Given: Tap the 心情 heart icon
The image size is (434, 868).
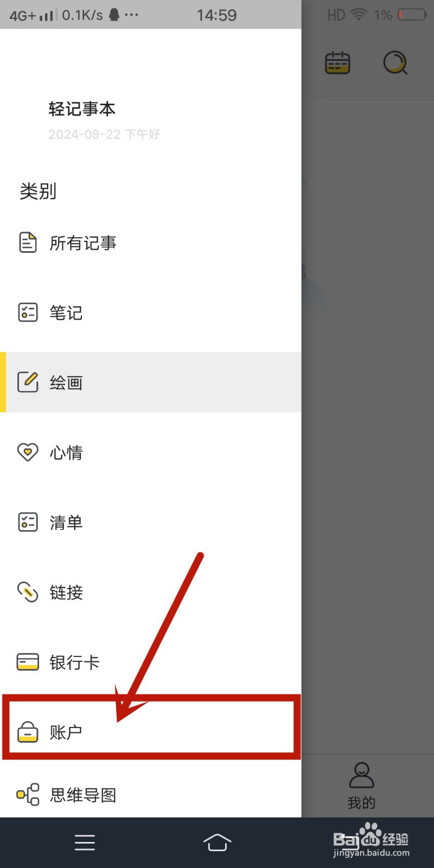Looking at the screenshot, I should pos(28,452).
